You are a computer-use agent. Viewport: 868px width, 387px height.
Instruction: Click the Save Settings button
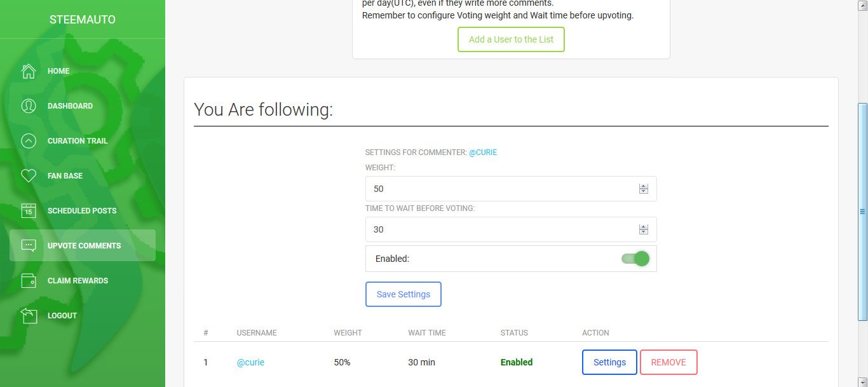pos(403,294)
